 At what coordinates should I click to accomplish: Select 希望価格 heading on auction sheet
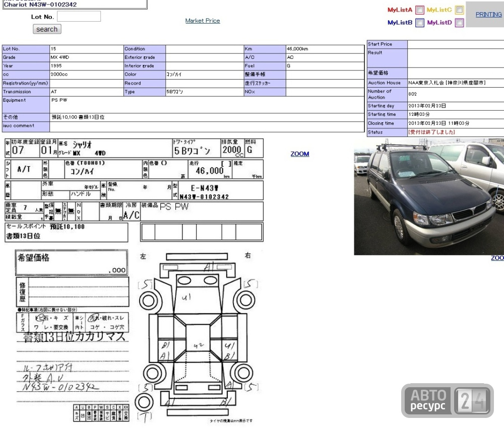click(33, 257)
